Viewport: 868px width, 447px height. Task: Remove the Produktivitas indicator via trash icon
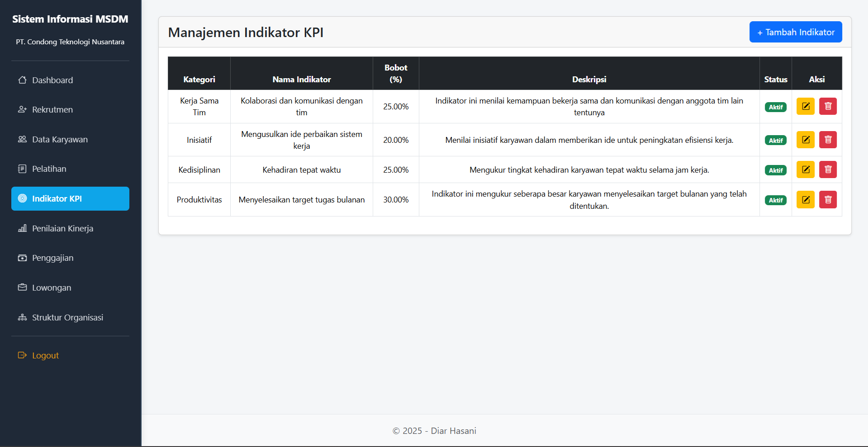pos(828,199)
